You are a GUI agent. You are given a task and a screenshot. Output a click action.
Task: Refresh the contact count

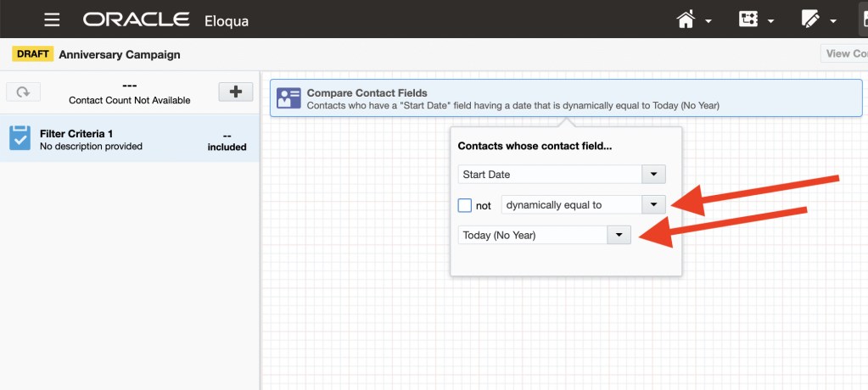[x=23, y=92]
